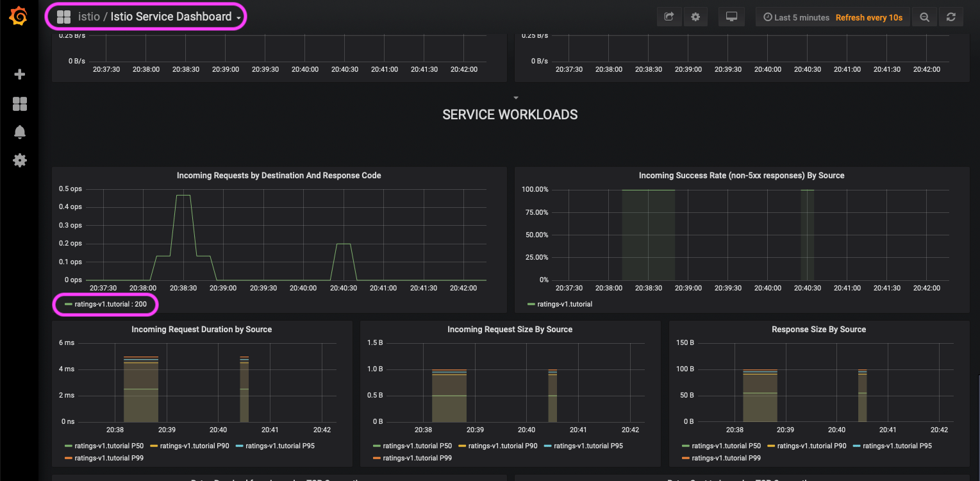Click the Share dashboard icon
The image size is (980, 481).
click(x=669, y=17)
